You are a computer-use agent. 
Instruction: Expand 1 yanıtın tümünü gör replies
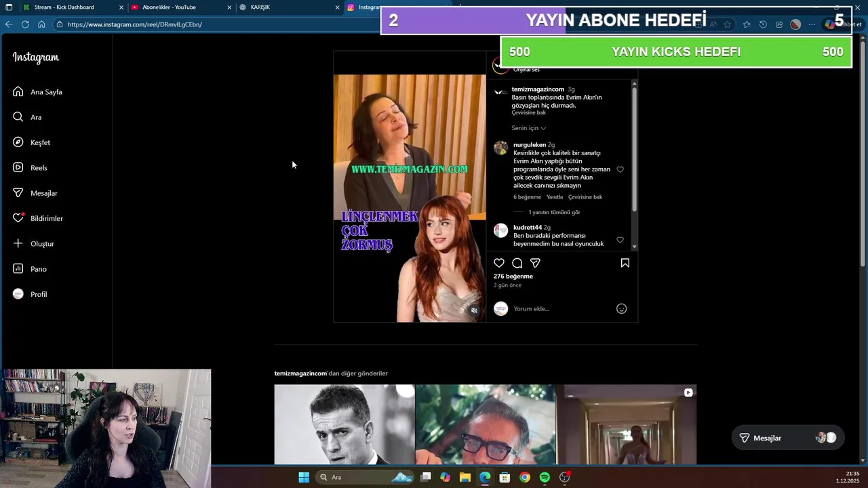click(x=554, y=212)
